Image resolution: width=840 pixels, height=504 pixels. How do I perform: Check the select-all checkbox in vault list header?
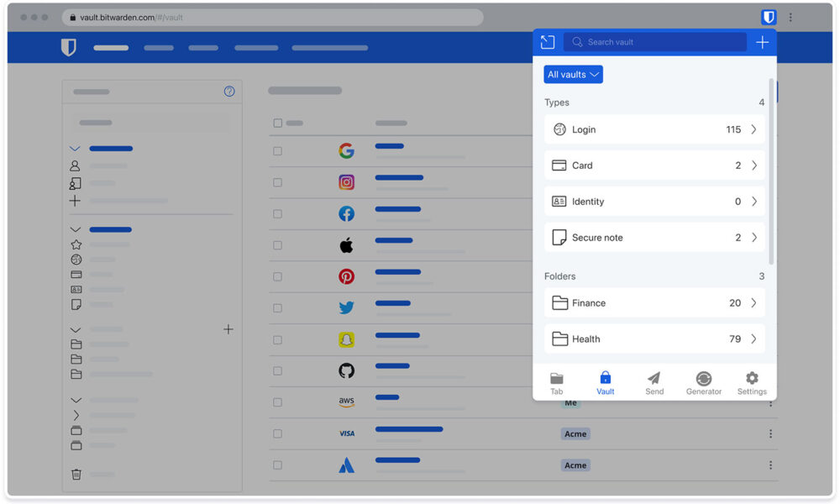click(x=277, y=123)
